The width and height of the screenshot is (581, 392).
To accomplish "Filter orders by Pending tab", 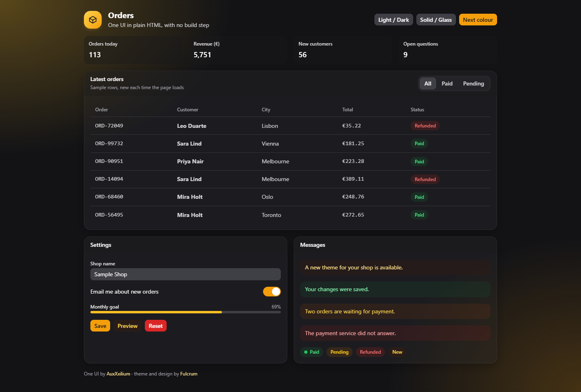I will point(473,83).
